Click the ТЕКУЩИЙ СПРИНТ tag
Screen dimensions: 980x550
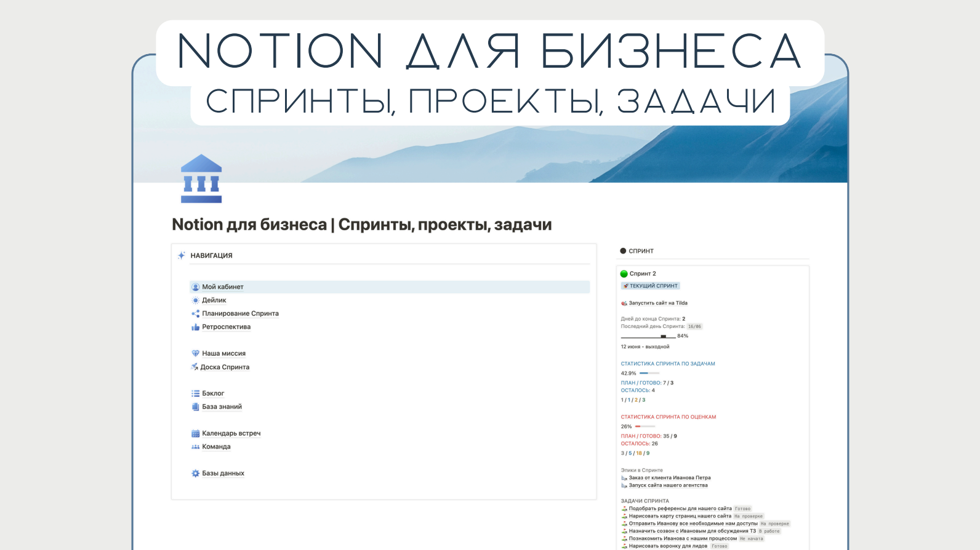650,286
